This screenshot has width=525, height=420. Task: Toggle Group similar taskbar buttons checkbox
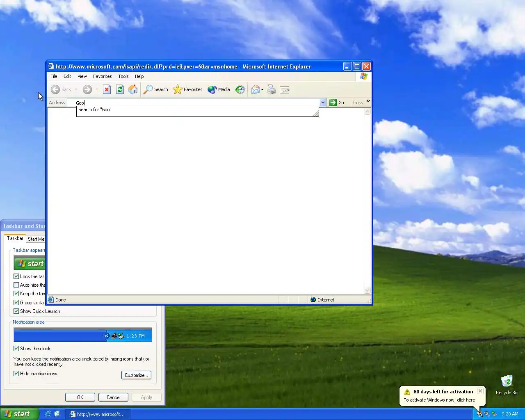tap(16, 303)
